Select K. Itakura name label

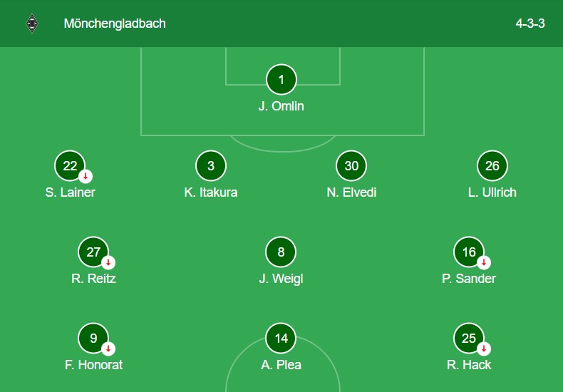(x=211, y=192)
